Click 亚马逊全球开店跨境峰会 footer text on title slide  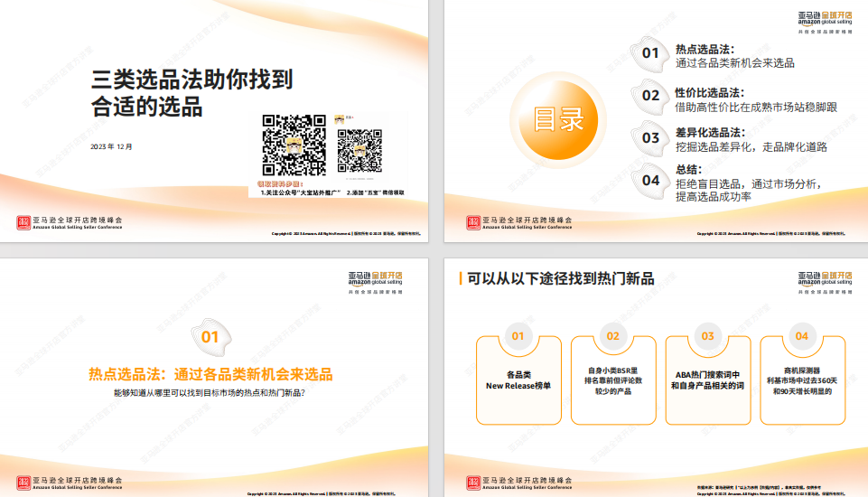(x=78, y=220)
